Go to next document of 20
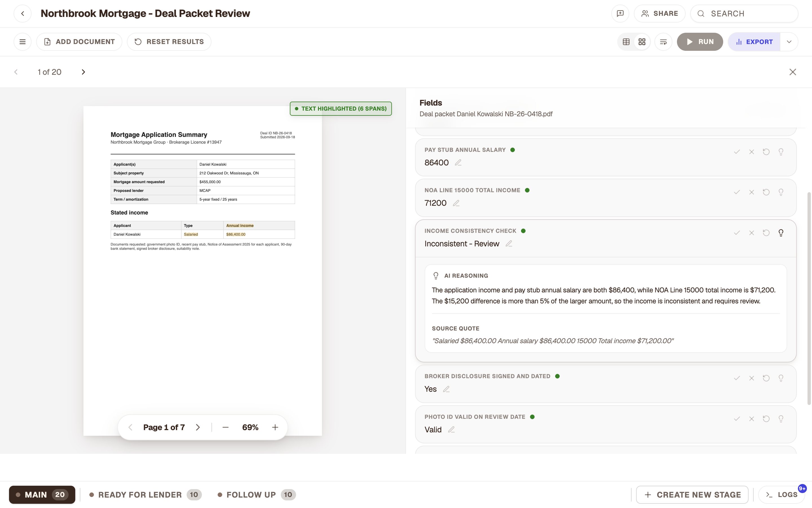 pyautogui.click(x=83, y=72)
